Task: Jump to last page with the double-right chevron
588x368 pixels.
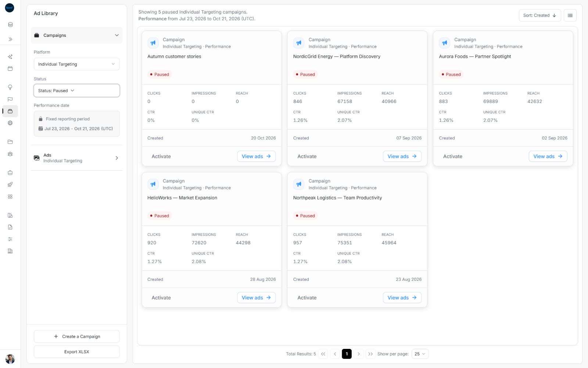Action: click(x=370, y=354)
